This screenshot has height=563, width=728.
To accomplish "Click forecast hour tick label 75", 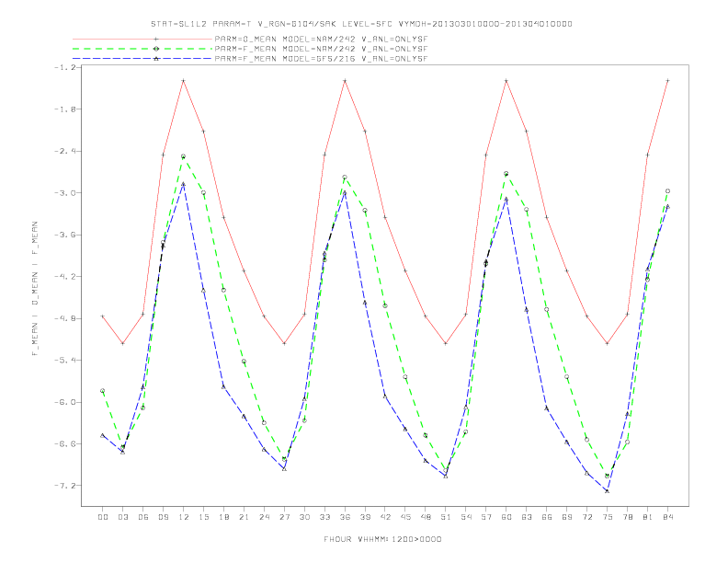I will pos(608,517).
